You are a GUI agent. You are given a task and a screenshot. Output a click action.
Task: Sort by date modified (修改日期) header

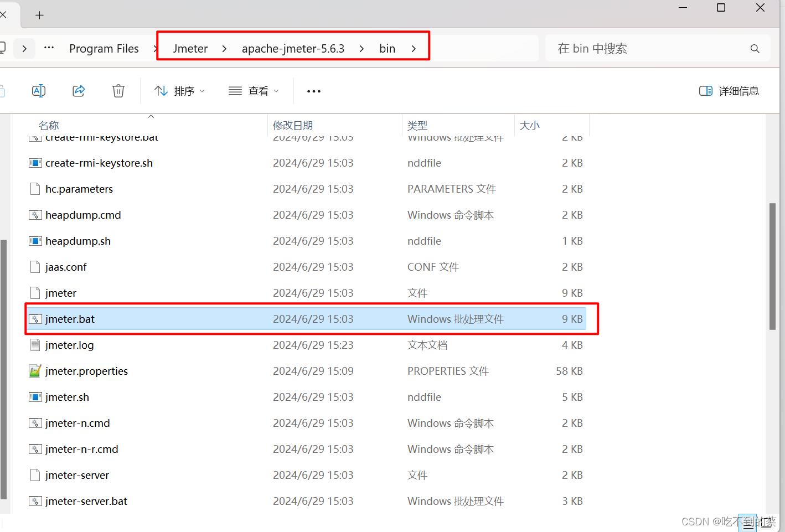point(293,125)
